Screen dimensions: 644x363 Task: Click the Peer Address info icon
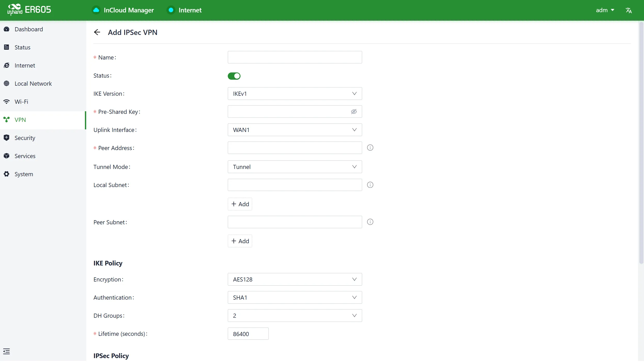click(x=370, y=148)
